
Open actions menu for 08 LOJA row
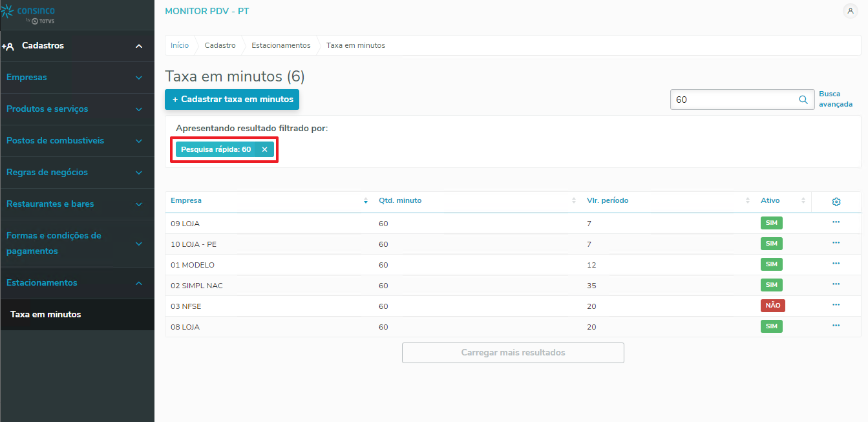click(x=836, y=326)
